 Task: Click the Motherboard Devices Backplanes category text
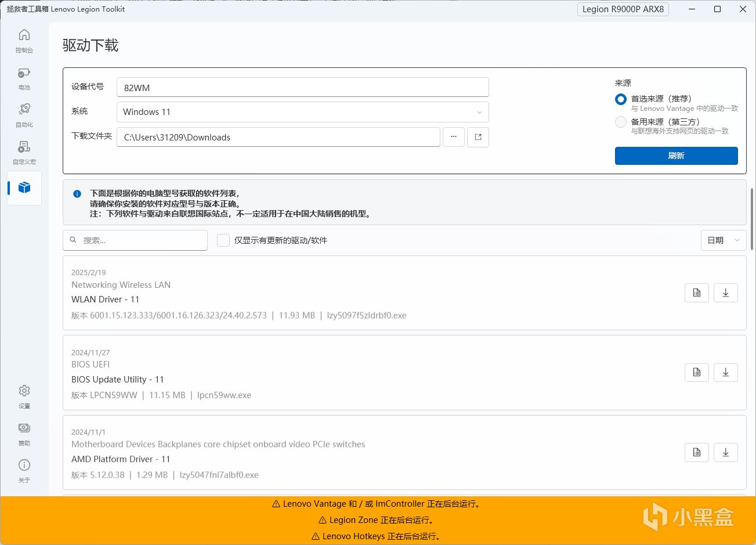[218, 445]
